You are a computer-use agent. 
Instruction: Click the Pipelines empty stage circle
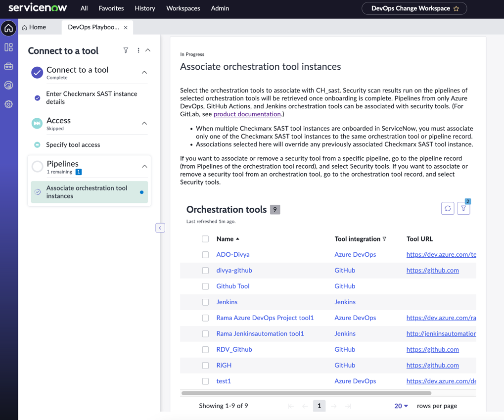pos(37,167)
